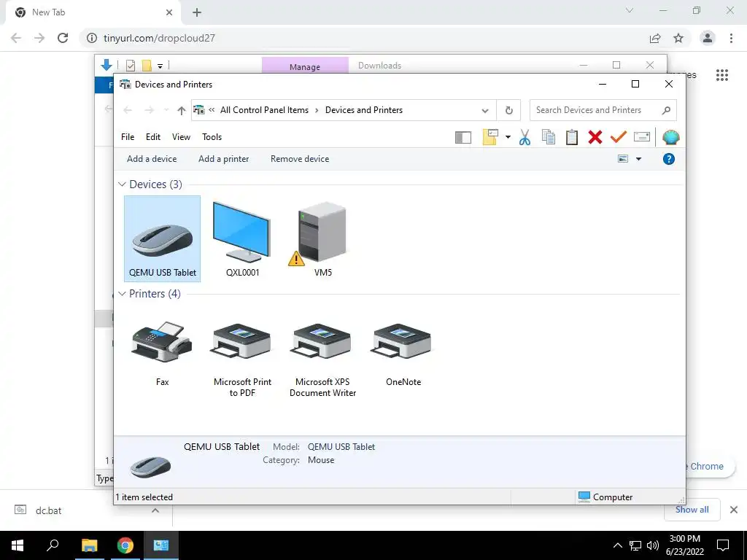The image size is (747, 560).
Task: Change view icon button in command bar
Action: pos(623,159)
